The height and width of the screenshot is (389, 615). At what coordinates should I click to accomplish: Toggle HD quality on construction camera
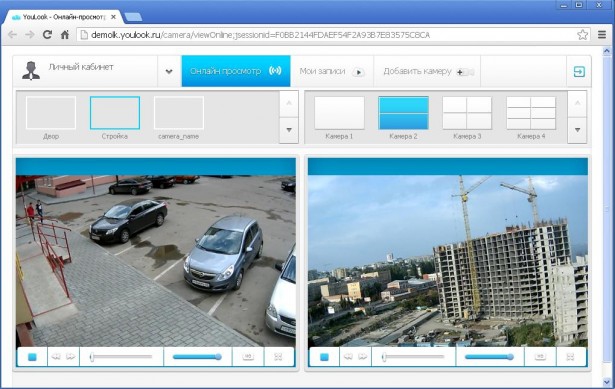pyautogui.click(x=540, y=356)
